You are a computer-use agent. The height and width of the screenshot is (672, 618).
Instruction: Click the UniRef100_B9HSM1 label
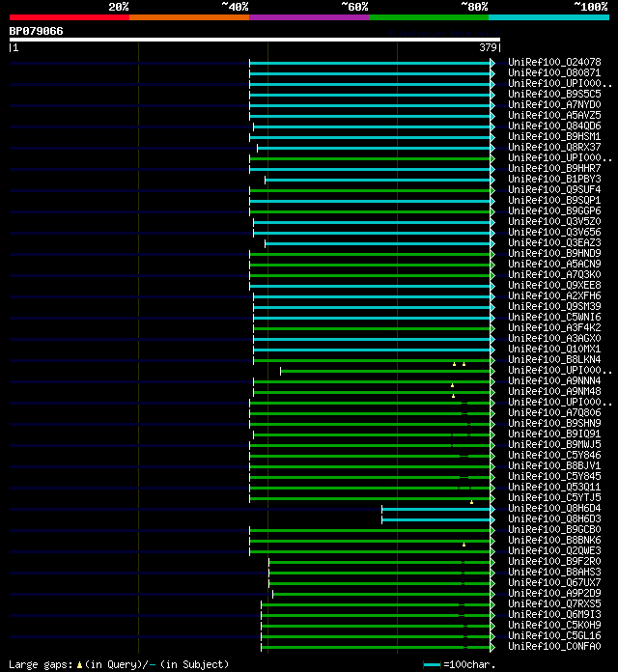coord(554,137)
